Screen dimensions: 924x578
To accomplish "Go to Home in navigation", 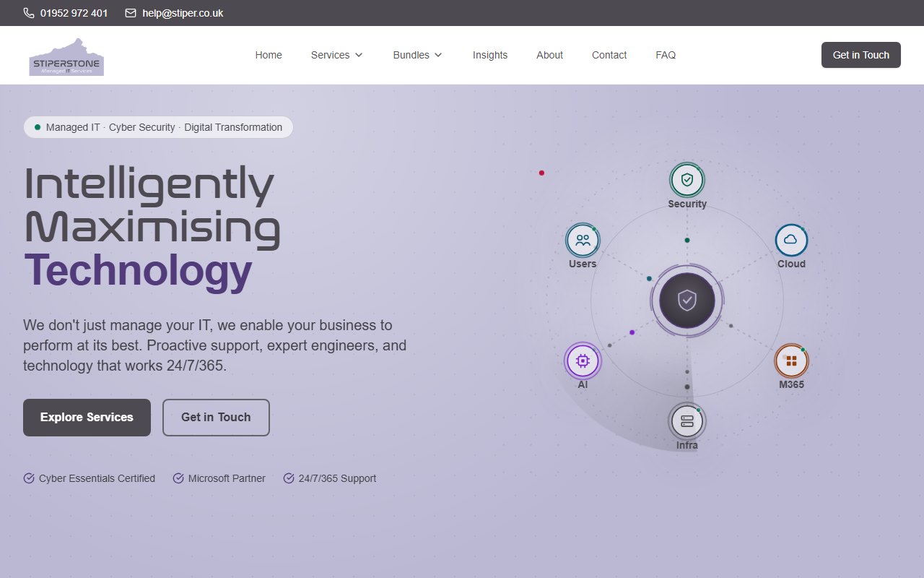I will click(269, 55).
